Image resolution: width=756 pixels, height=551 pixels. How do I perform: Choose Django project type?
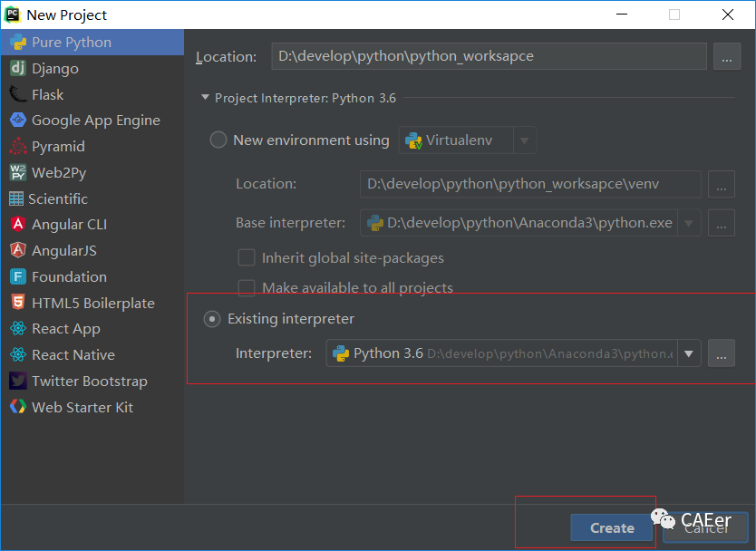click(92, 69)
